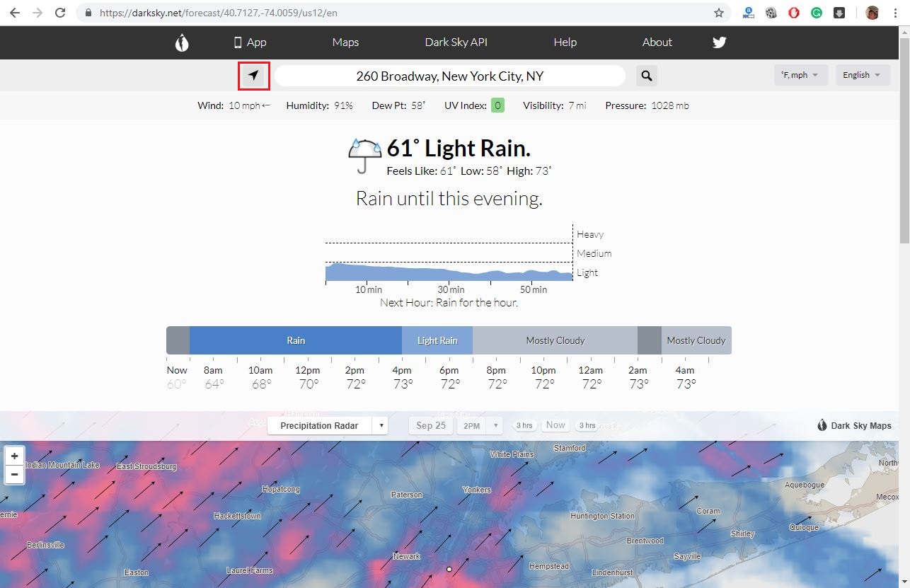Image resolution: width=910 pixels, height=588 pixels.
Task: Click the Light Rain timeline segment
Action: 437,340
